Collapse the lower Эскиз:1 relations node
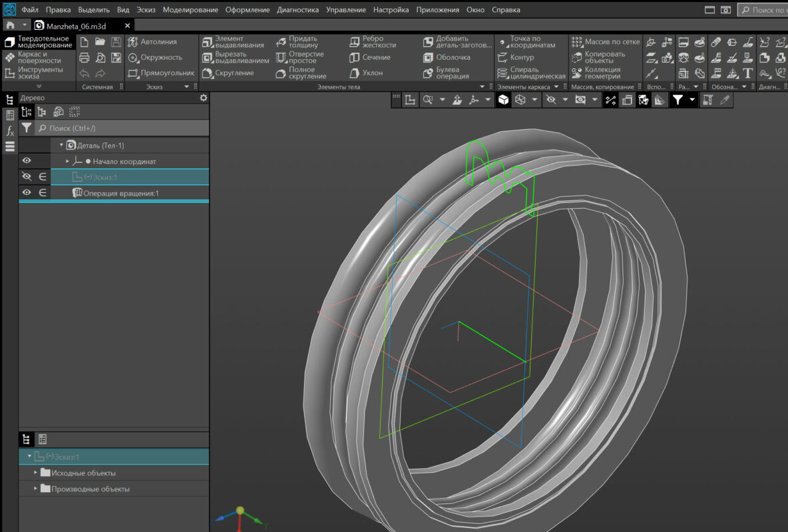Screen dimensions: 788x532 [x=29, y=456]
